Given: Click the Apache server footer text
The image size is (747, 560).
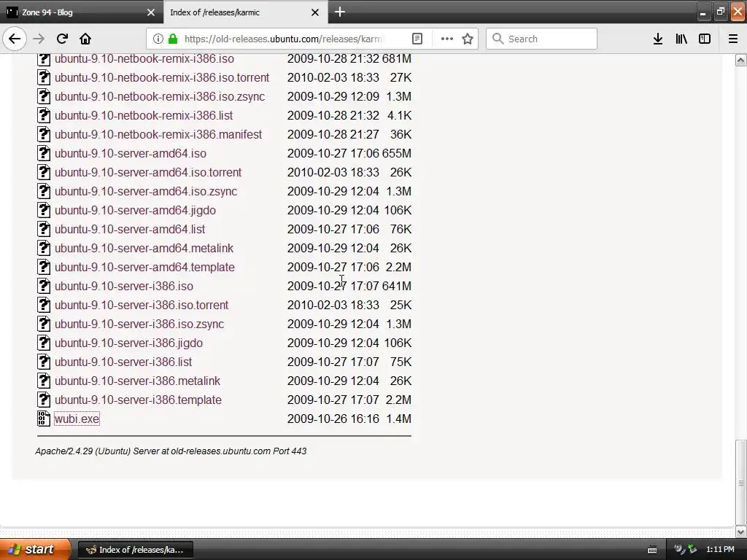Looking at the screenshot, I should 171,451.
